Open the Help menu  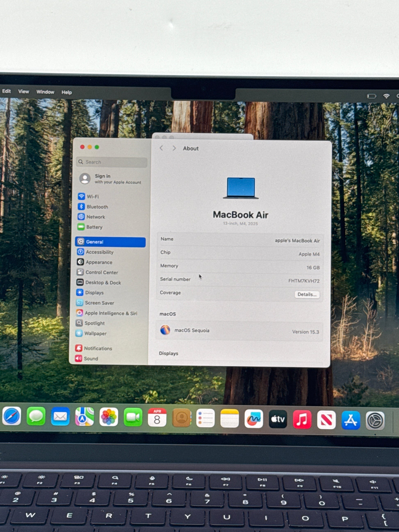[67, 92]
